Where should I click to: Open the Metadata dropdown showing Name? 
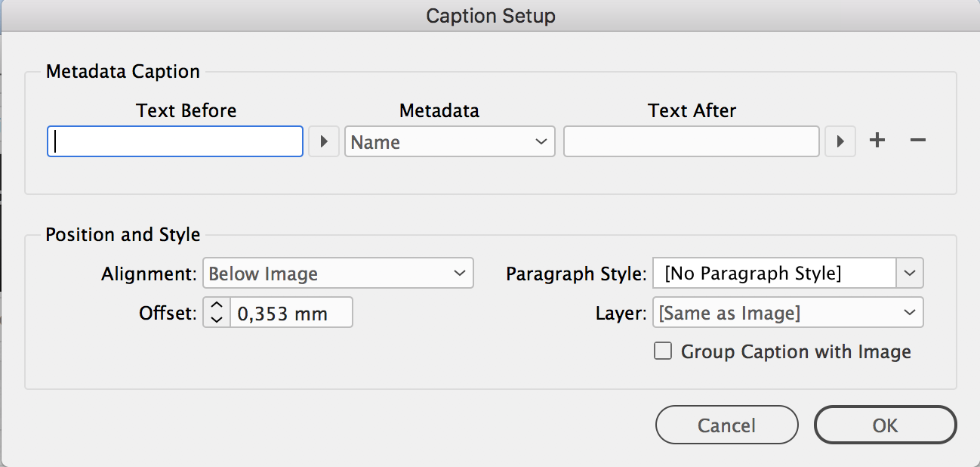[449, 141]
